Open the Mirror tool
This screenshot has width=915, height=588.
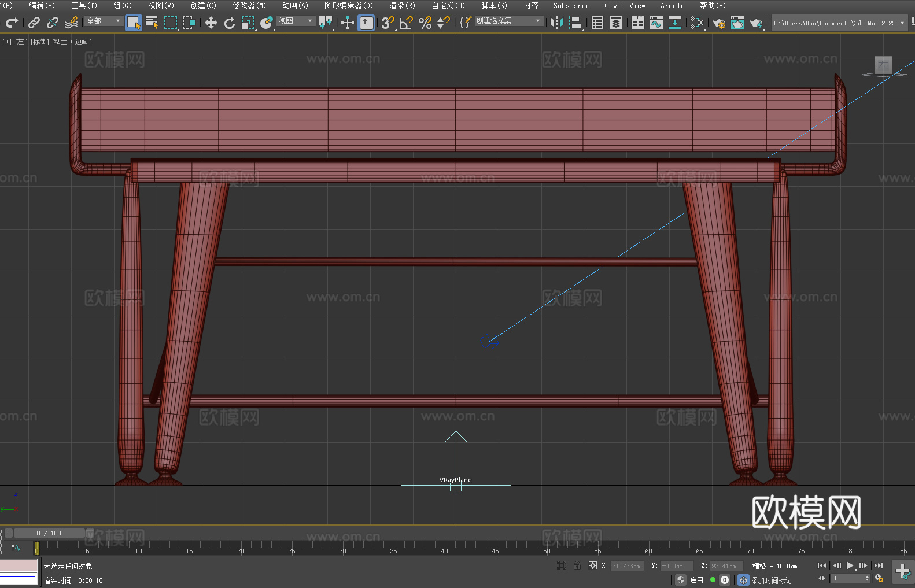coord(556,23)
